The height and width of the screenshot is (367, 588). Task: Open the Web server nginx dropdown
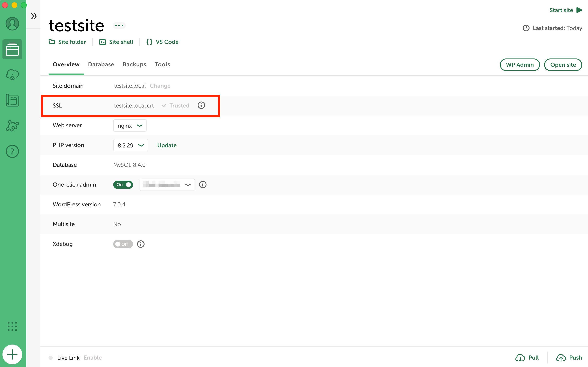[130, 125]
